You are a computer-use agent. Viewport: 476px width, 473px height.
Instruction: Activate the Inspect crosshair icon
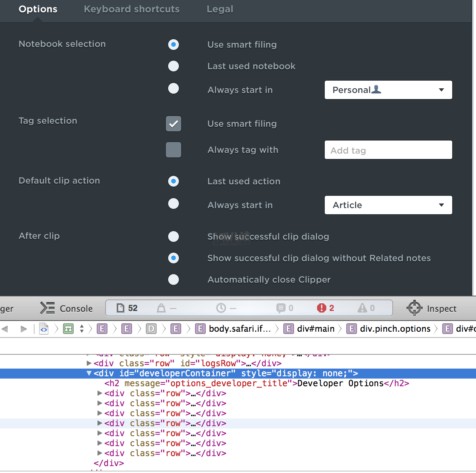coord(414,308)
